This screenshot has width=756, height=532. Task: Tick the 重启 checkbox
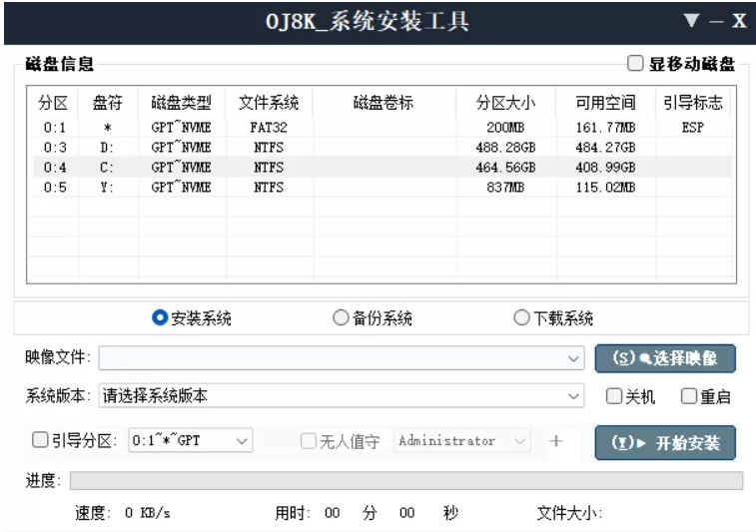688,396
